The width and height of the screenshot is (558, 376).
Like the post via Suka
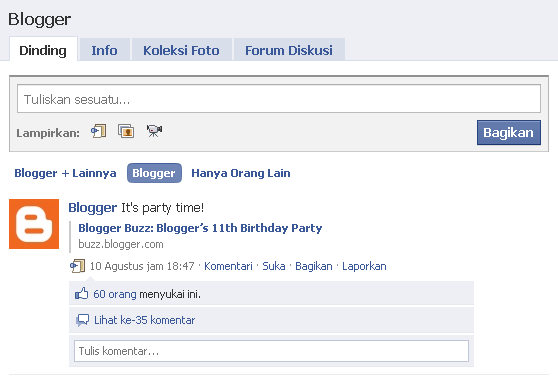(274, 266)
